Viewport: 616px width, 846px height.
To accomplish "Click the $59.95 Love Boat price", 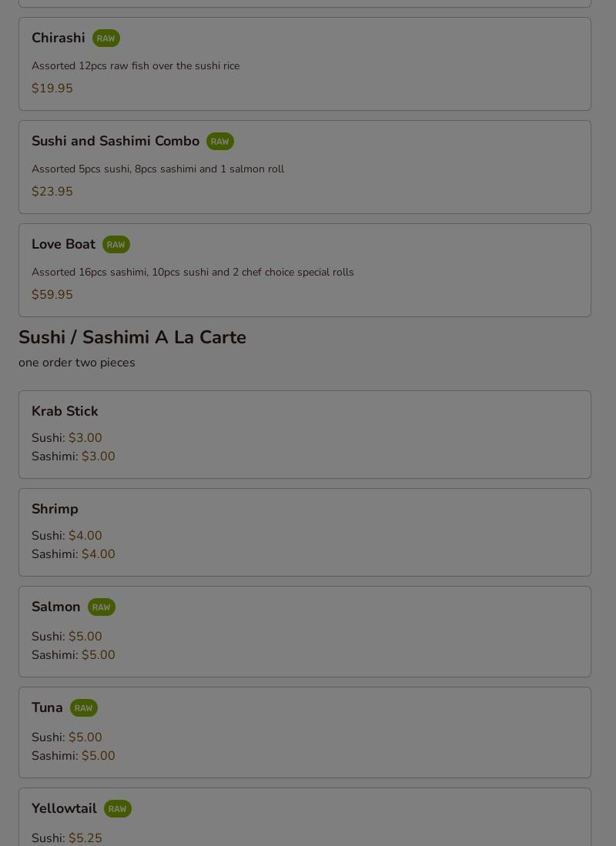I will (x=52, y=295).
